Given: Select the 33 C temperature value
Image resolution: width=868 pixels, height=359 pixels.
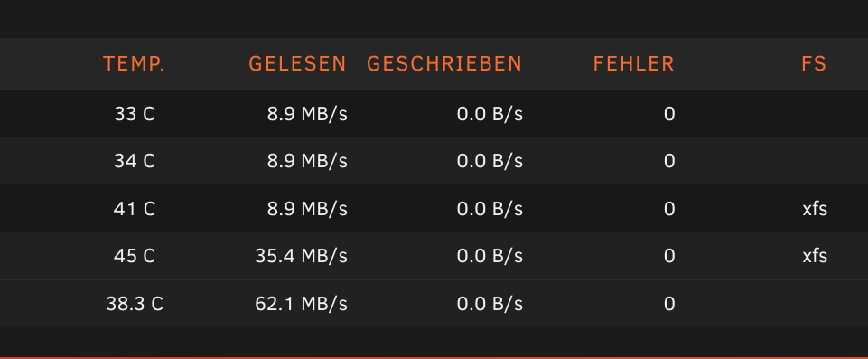Looking at the screenshot, I should click(x=135, y=114).
